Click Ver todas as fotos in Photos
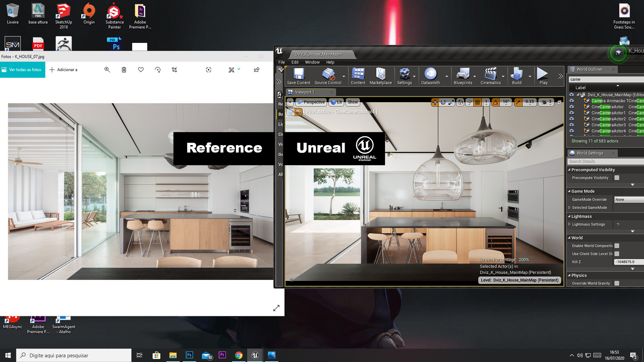The image size is (644, 362). pyautogui.click(x=23, y=70)
